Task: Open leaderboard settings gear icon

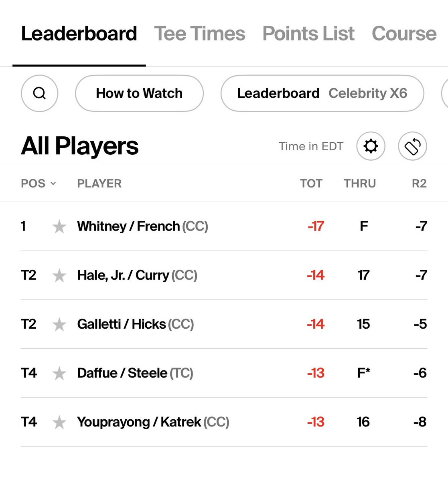Action: (371, 146)
